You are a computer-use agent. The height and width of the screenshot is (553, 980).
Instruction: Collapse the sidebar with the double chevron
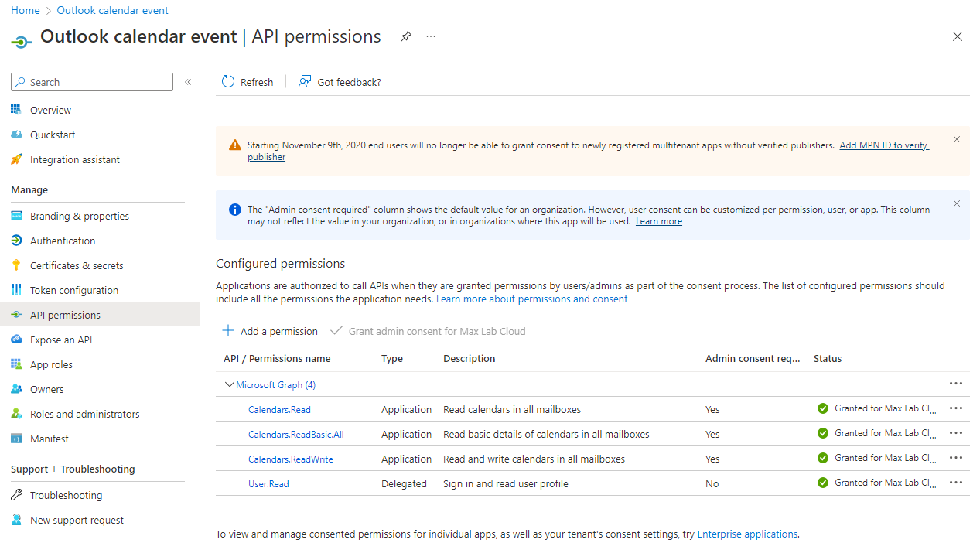tap(188, 82)
